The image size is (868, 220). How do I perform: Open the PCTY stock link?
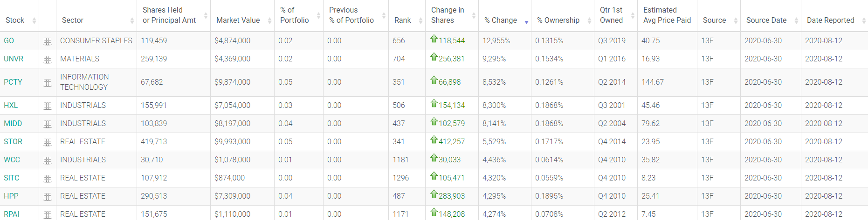coord(13,82)
